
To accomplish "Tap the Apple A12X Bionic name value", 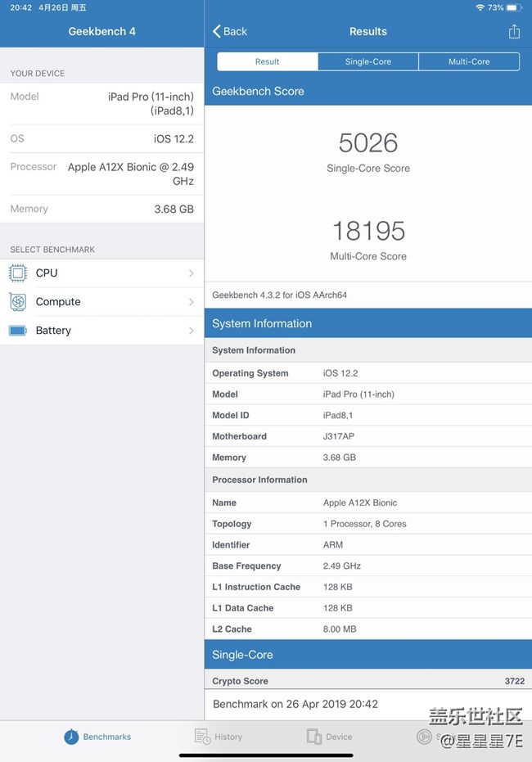I will 360,503.
